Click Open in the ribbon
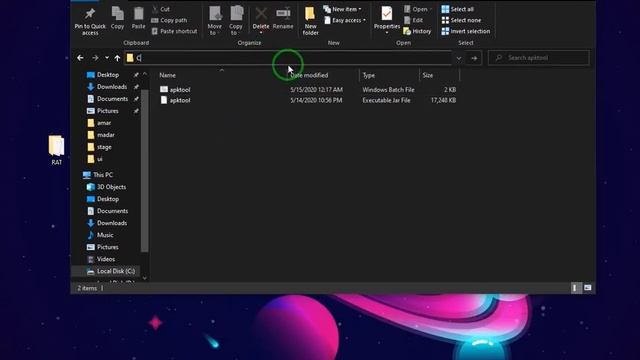This screenshot has height=360, width=640. pyautogui.click(x=418, y=9)
